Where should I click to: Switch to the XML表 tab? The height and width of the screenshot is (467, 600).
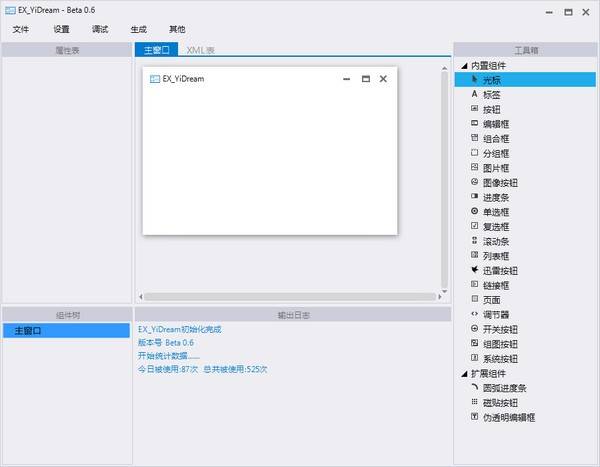coord(201,50)
